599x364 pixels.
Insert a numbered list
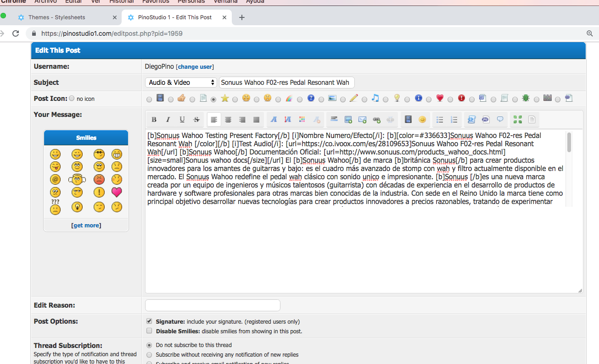454,120
